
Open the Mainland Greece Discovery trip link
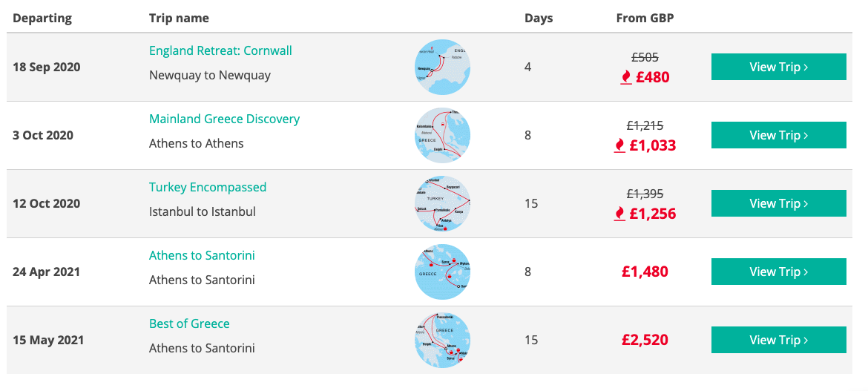point(224,119)
